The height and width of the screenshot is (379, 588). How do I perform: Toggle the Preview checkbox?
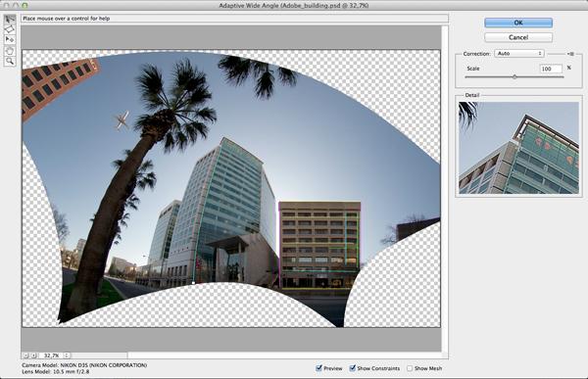click(x=318, y=368)
